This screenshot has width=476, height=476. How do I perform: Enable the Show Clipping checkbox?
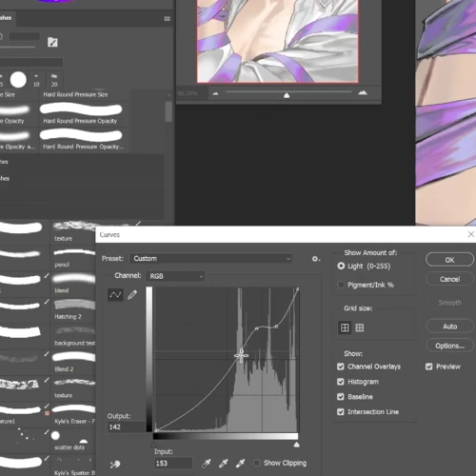pos(256,463)
